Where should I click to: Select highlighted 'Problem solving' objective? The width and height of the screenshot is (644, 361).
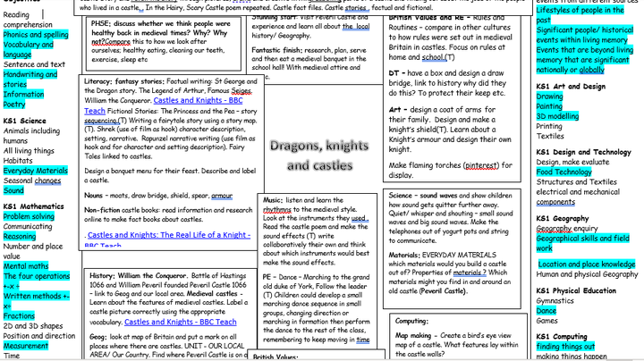tap(29, 216)
